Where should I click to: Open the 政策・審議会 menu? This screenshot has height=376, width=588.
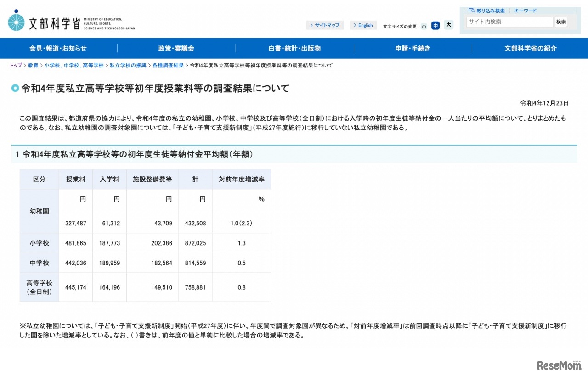pos(176,48)
